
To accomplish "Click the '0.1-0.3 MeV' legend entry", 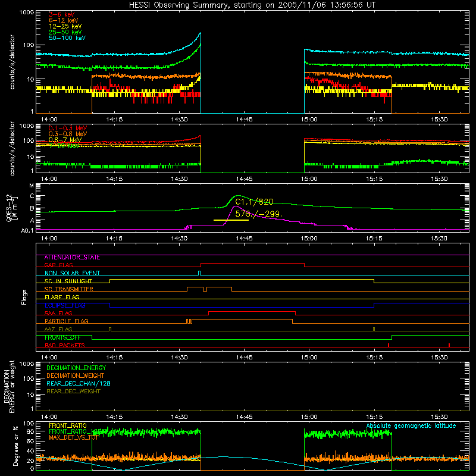I will click(x=68, y=128).
